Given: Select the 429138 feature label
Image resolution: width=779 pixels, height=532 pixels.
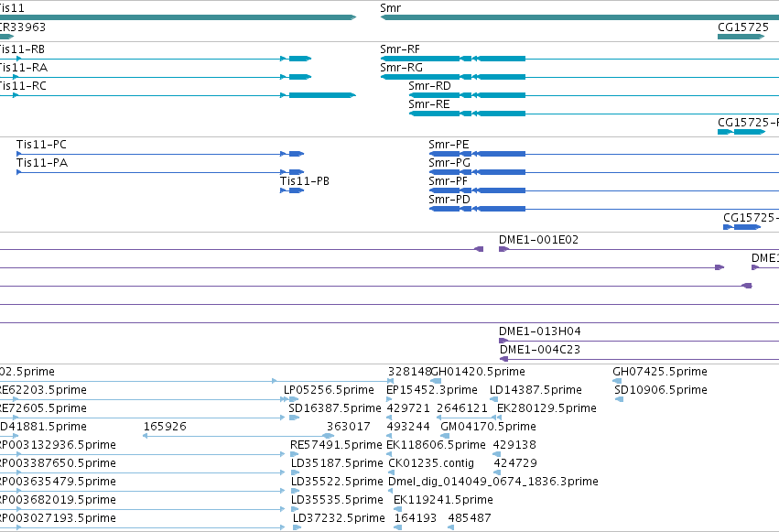Looking at the screenshot, I should (x=514, y=445).
